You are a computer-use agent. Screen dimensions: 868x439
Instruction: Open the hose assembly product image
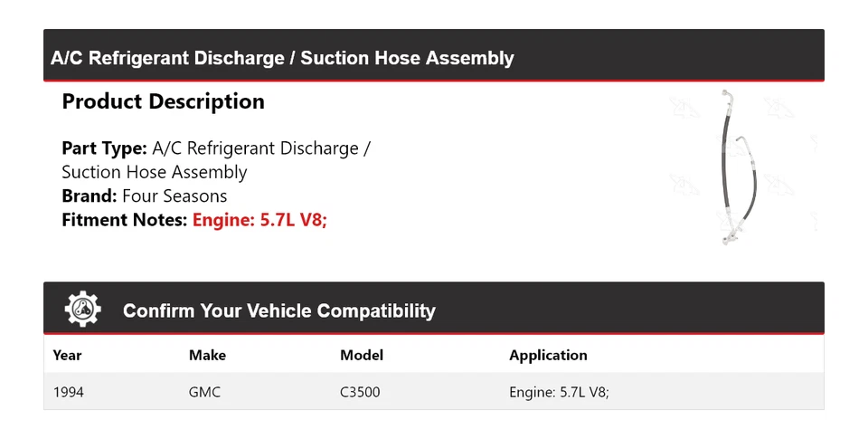pyautogui.click(x=740, y=167)
